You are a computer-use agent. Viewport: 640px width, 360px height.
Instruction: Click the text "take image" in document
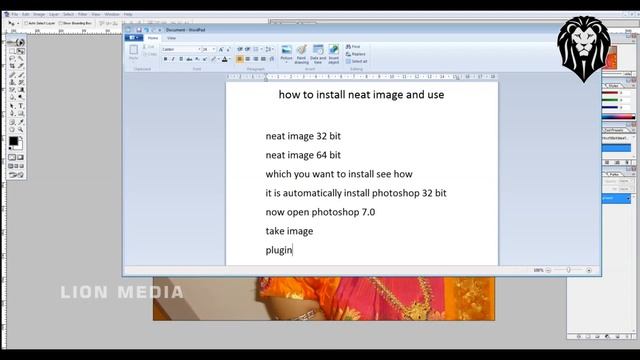pyautogui.click(x=289, y=231)
